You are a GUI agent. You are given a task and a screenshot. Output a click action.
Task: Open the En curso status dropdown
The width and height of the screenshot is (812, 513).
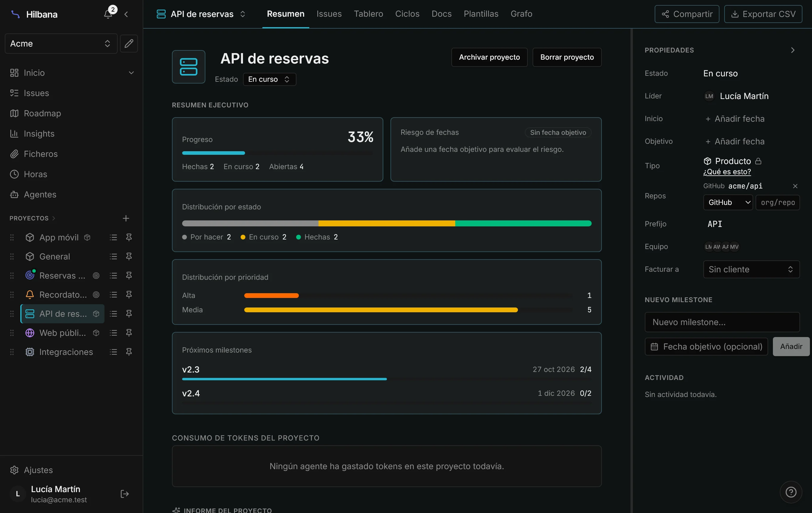[270, 79]
